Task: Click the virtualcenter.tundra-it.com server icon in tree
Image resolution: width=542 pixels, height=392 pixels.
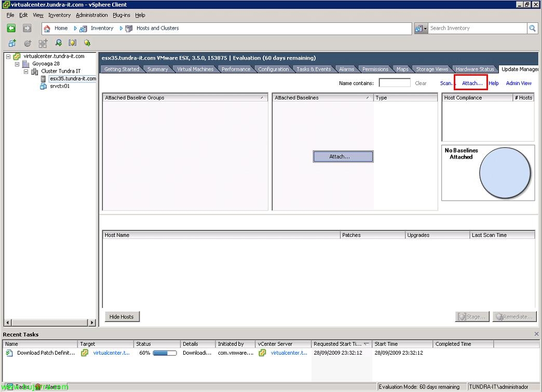Action: coord(17,57)
